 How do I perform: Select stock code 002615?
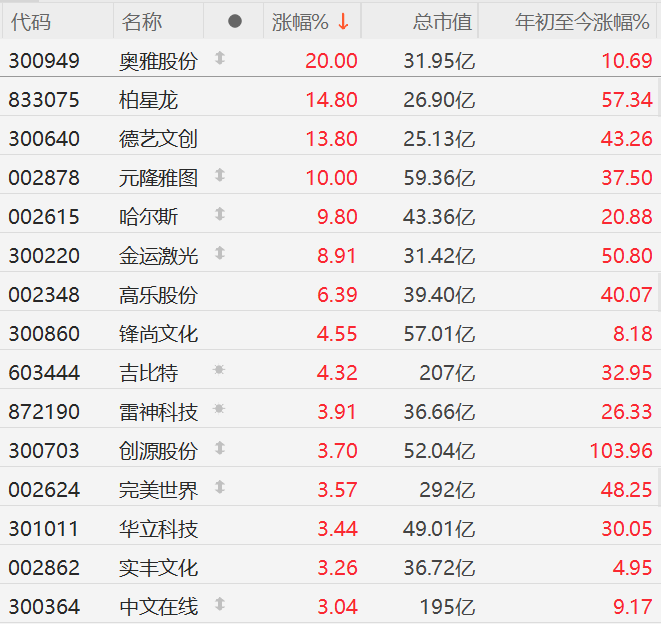click(x=44, y=217)
